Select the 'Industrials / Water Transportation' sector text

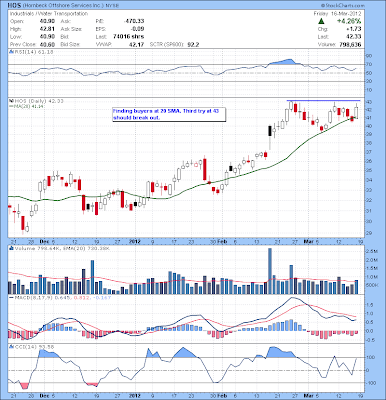[x=49, y=14]
